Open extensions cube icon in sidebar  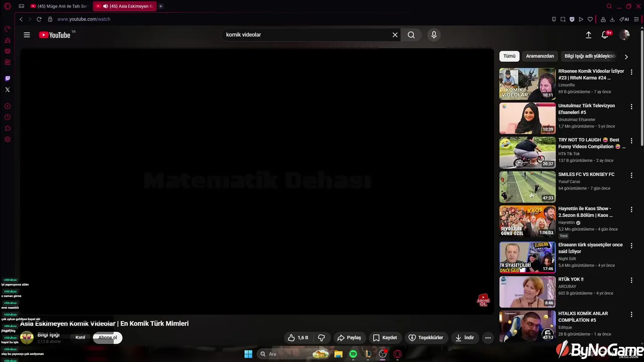click(x=8, y=128)
